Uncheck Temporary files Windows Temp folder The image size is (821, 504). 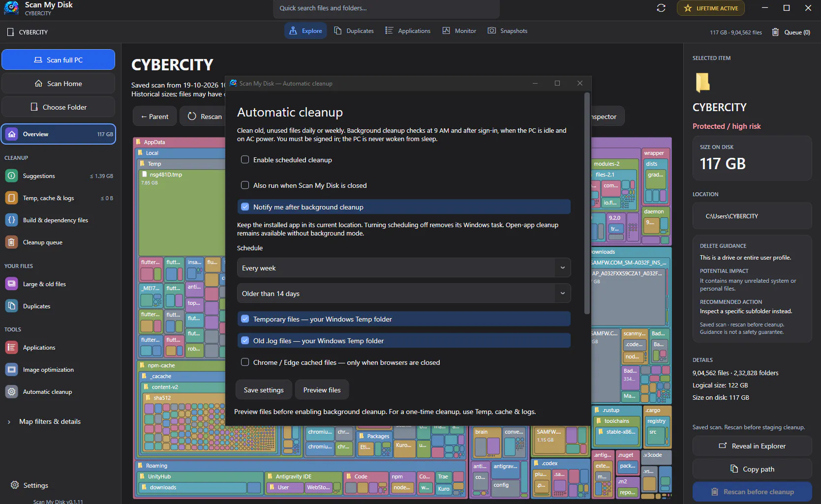245,319
